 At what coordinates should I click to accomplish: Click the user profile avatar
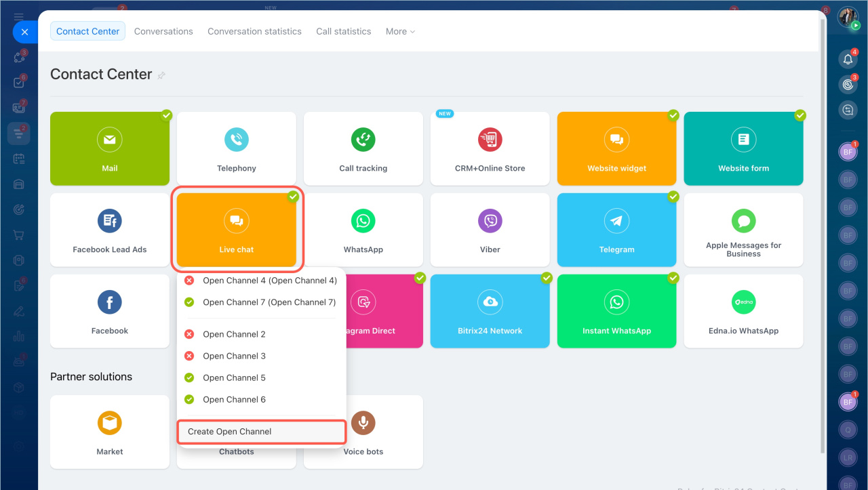(848, 17)
